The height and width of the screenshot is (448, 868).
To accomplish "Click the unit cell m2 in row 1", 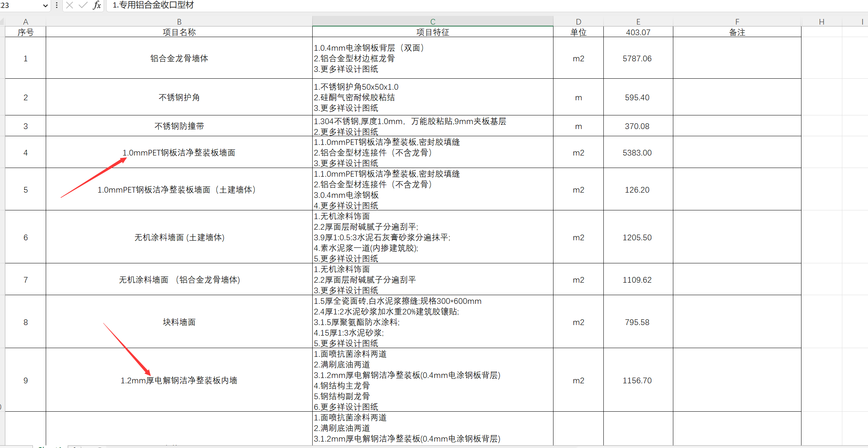I will 578,58.
